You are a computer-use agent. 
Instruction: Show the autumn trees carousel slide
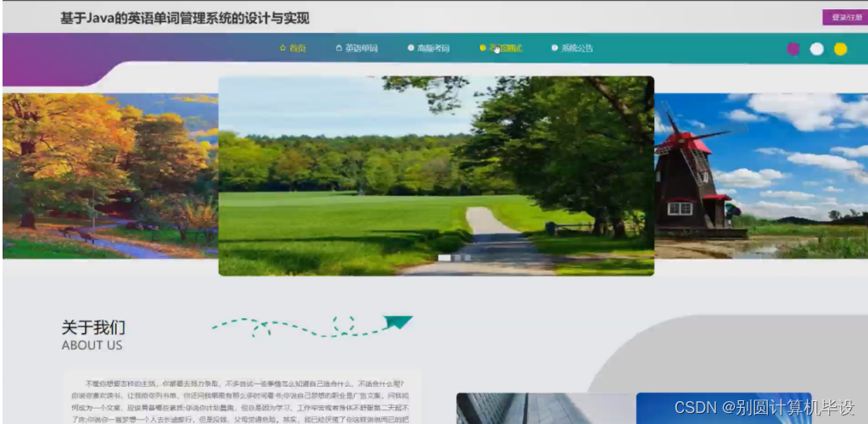110,176
